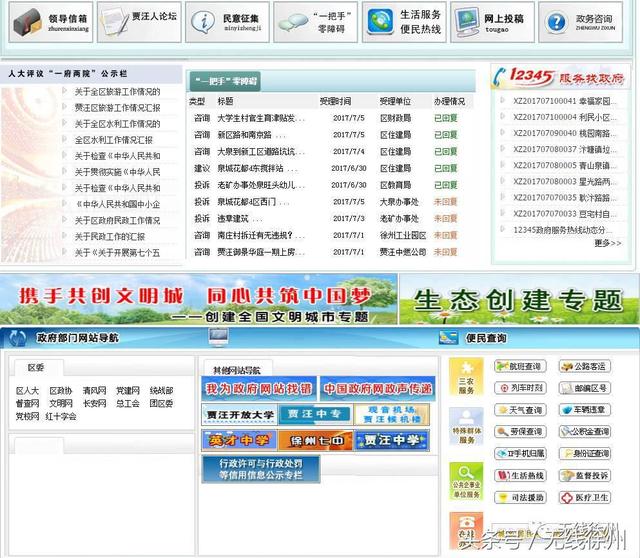This screenshot has width=640, height=558.
Task: Open the 红十字会 link
Action: coord(61,416)
